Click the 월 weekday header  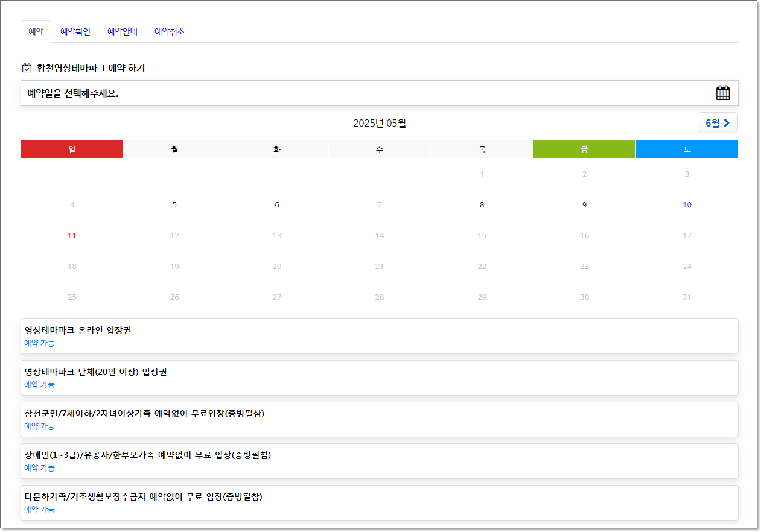pyautogui.click(x=174, y=149)
